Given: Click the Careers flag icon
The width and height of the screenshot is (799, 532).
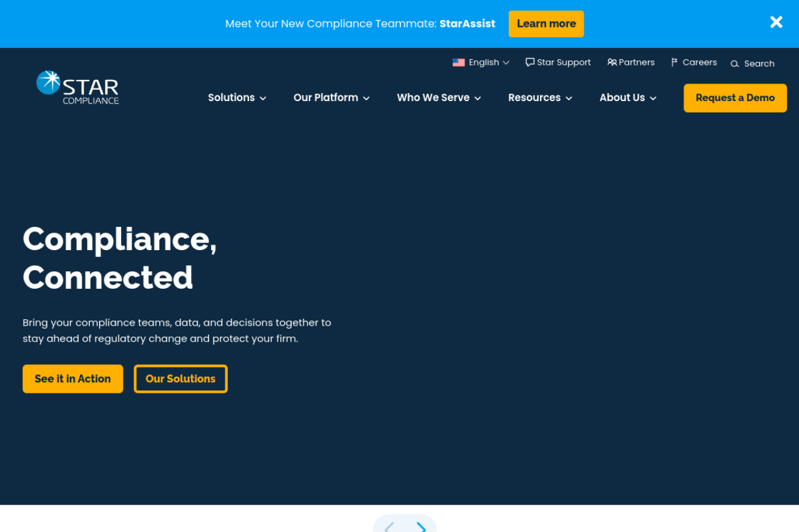Looking at the screenshot, I should click(x=674, y=62).
